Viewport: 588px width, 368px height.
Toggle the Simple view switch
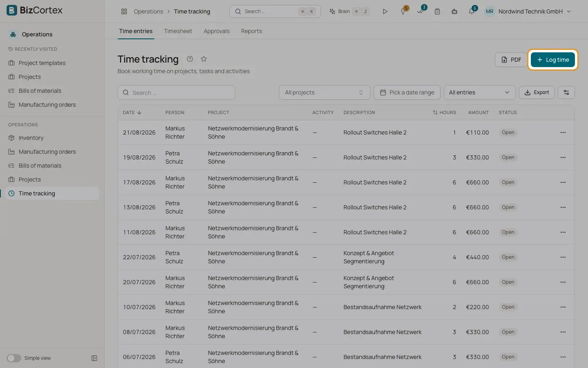[14, 358]
